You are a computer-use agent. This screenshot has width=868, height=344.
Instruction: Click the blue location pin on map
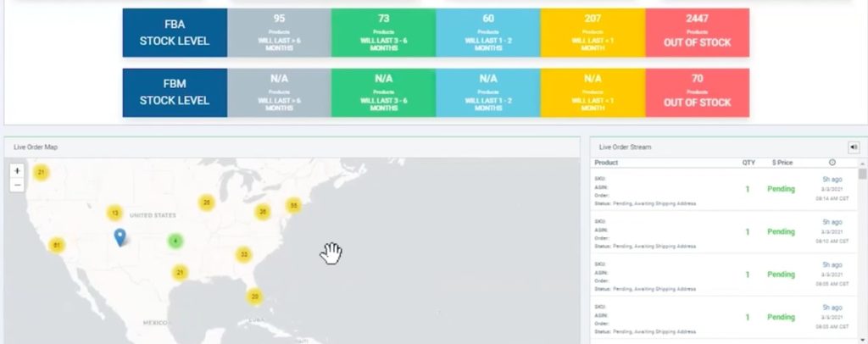click(x=120, y=237)
